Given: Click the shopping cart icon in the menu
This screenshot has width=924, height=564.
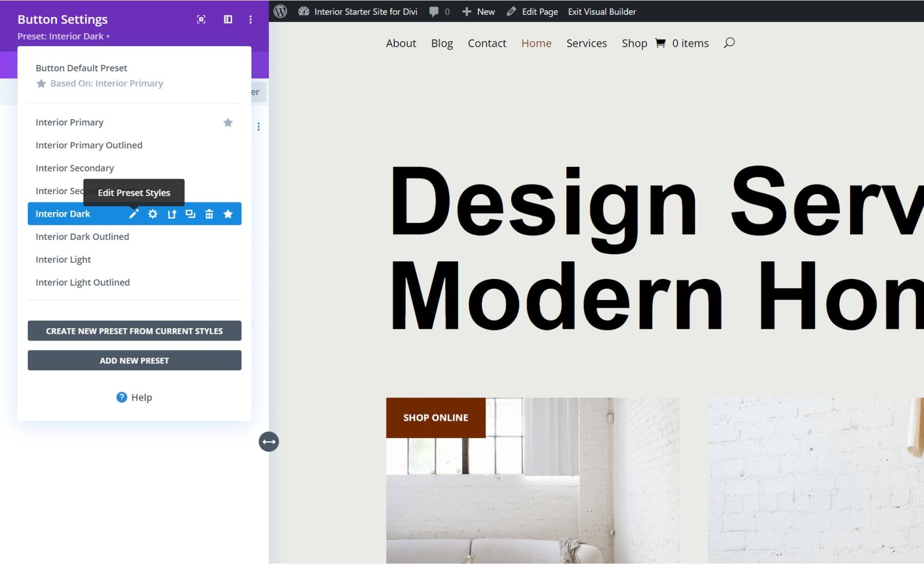Looking at the screenshot, I should pyautogui.click(x=661, y=43).
